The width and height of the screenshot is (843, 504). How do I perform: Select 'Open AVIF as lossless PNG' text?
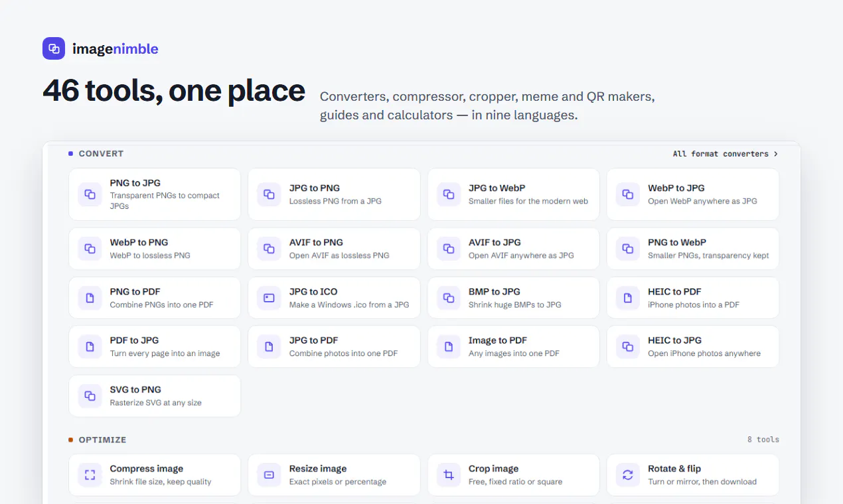[339, 255]
